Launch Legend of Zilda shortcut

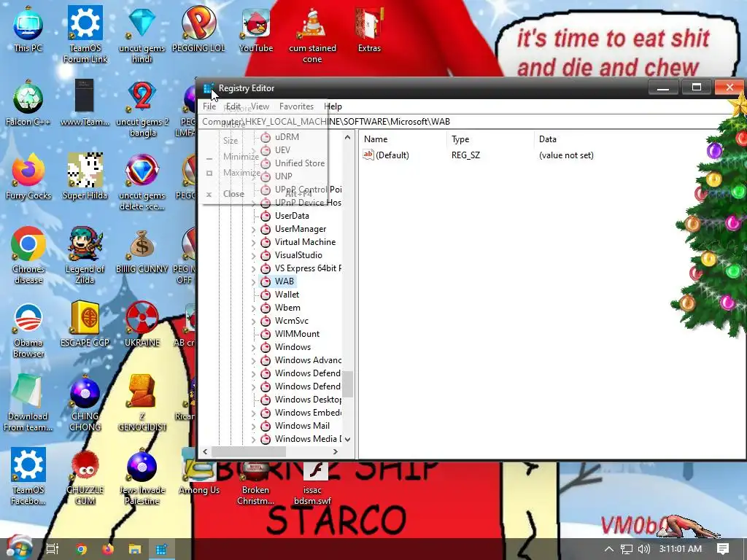[x=85, y=256]
